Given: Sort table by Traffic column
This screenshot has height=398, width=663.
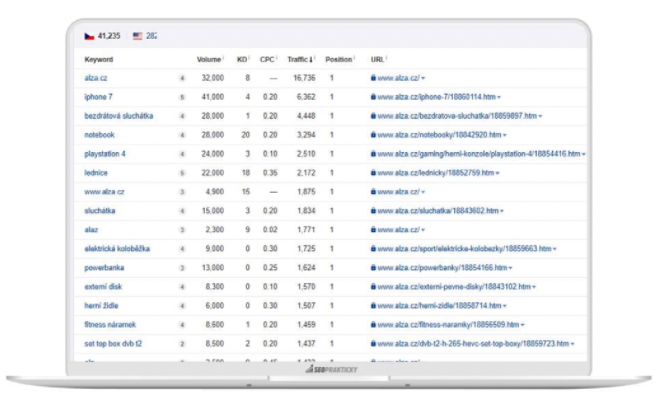Looking at the screenshot, I should click(x=300, y=60).
